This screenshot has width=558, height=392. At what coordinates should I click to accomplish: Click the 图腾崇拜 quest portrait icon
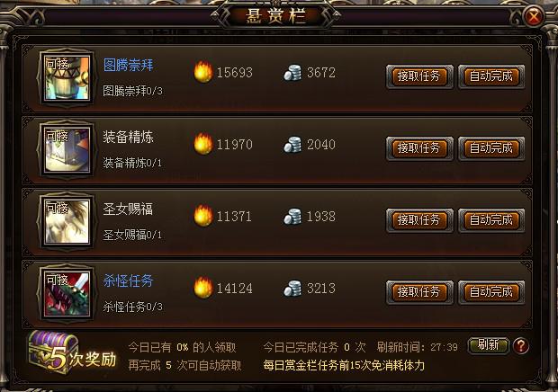pos(67,78)
